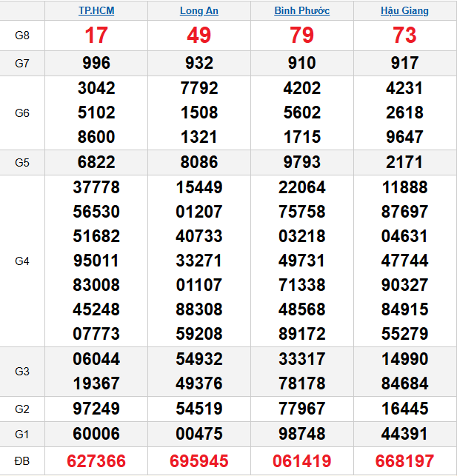Select Hậu Giang G8 result 73

[404, 36]
